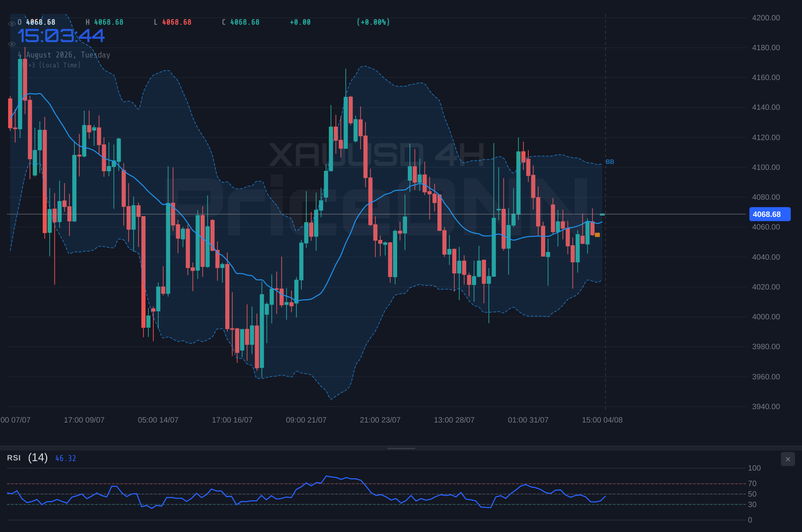
Task: Click 4120.00 on the price axis
Action: (x=766, y=138)
